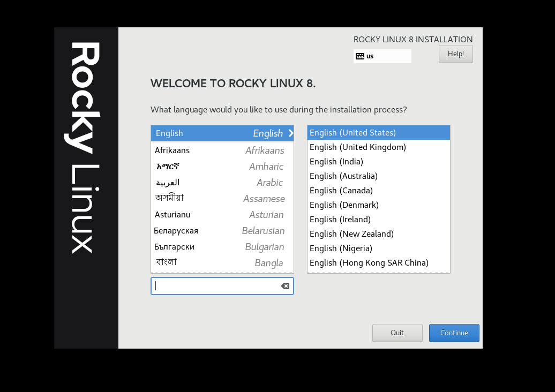Select English in the language list
555x392 pixels.
(x=222, y=133)
